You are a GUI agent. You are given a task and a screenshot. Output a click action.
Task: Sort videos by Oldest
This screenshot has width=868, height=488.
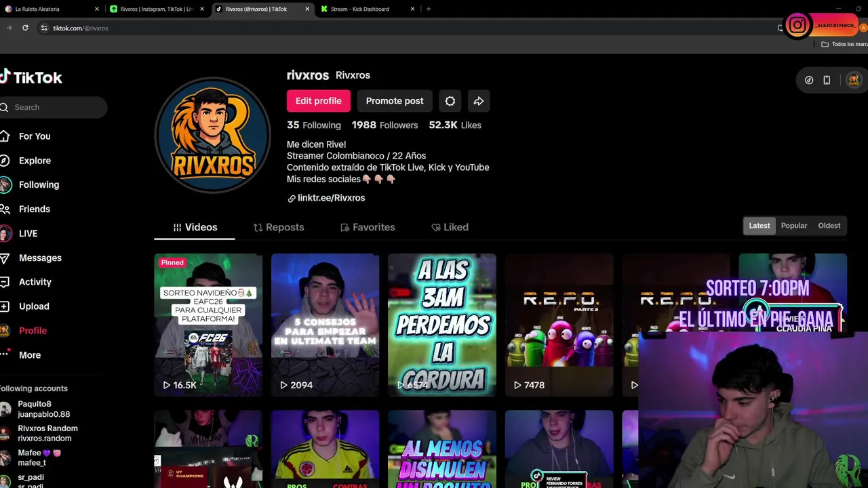[x=829, y=226]
